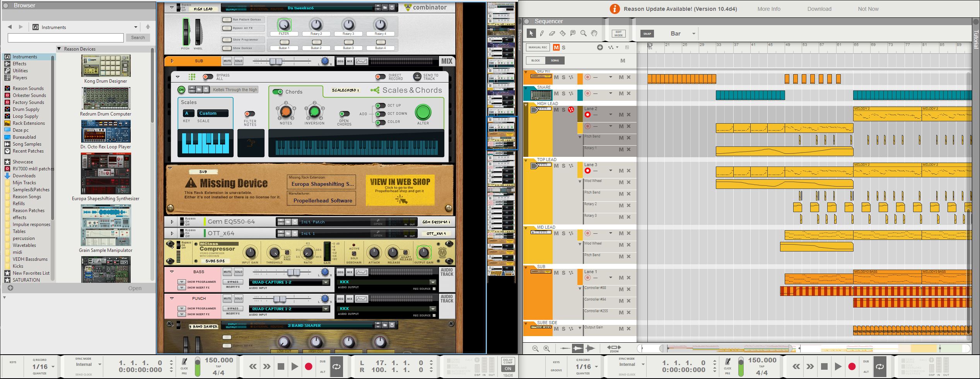
Task: Open the Instruments location dropdown
Action: [x=136, y=27]
